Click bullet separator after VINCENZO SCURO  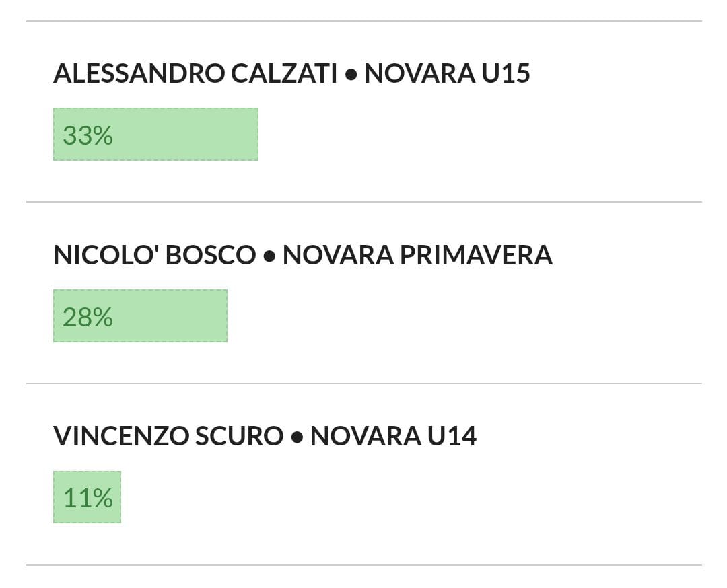pyautogui.click(x=297, y=437)
